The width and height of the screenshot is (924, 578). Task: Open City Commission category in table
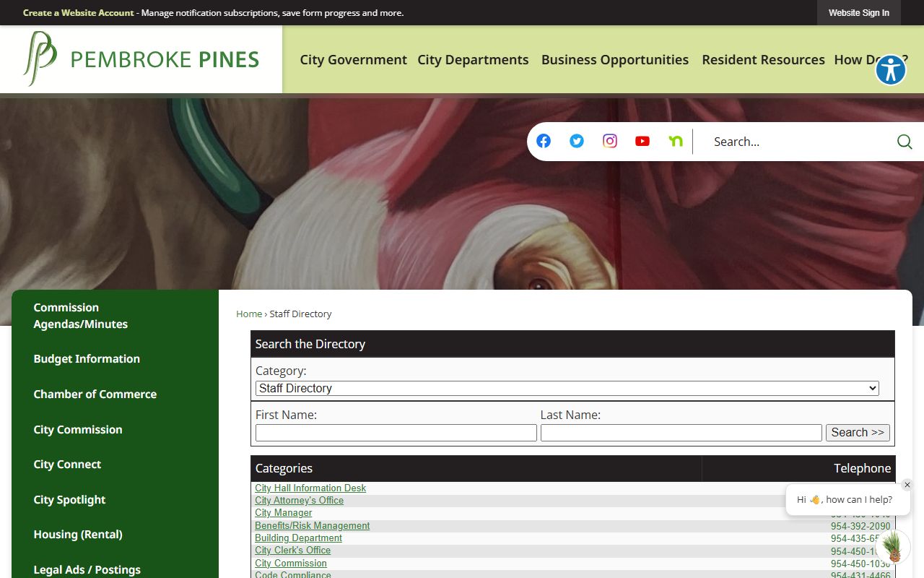291,564
